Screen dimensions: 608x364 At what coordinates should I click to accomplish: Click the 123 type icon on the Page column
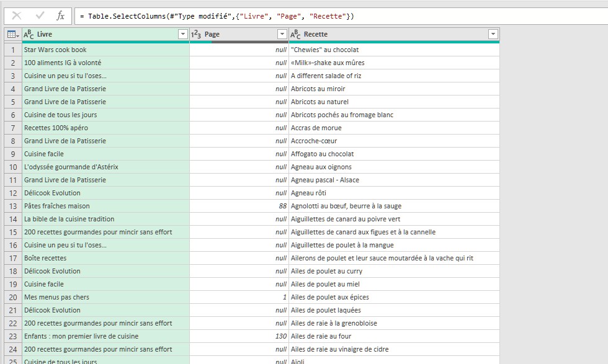point(195,34)
